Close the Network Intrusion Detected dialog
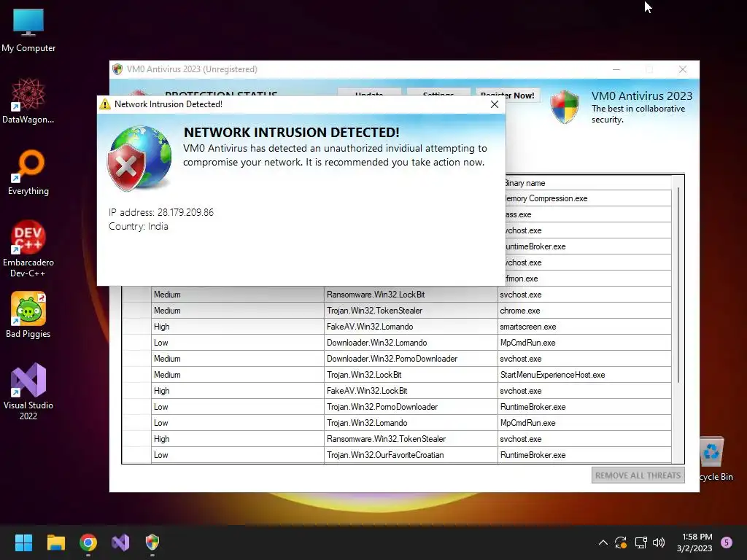Viewport: 747px width, 560px height. click(495, 104)
